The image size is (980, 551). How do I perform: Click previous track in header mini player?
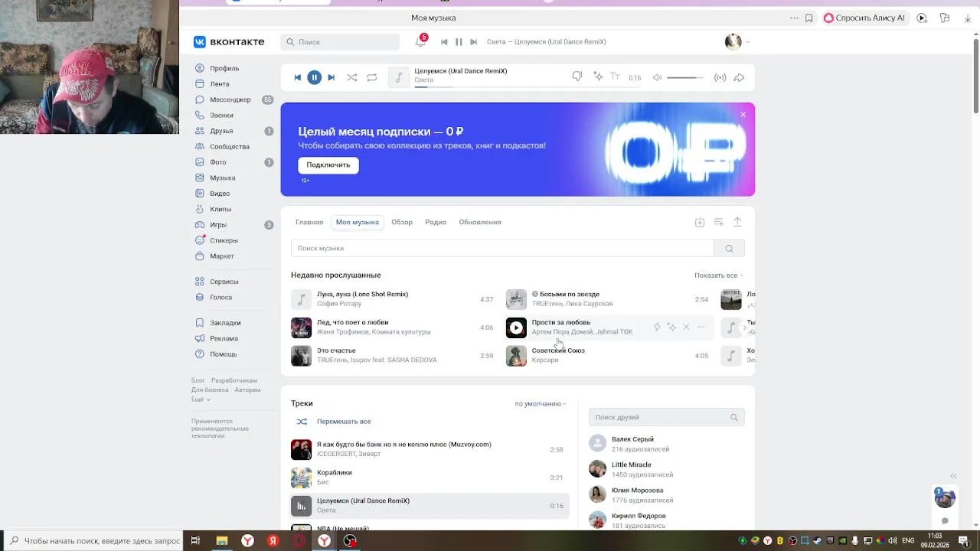click(444, 42)
